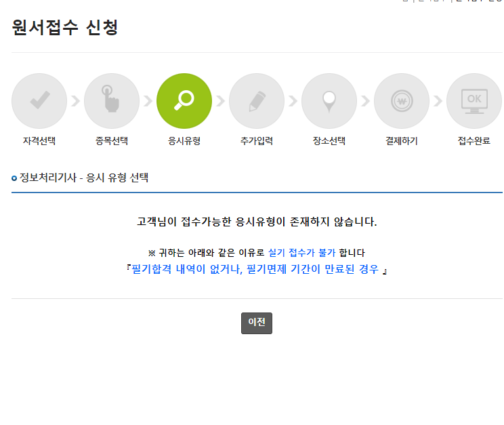The width and height of the screenshot is (504, 425).
Task: Select the 접수완료 step label
Action: (x=474, y=141)
